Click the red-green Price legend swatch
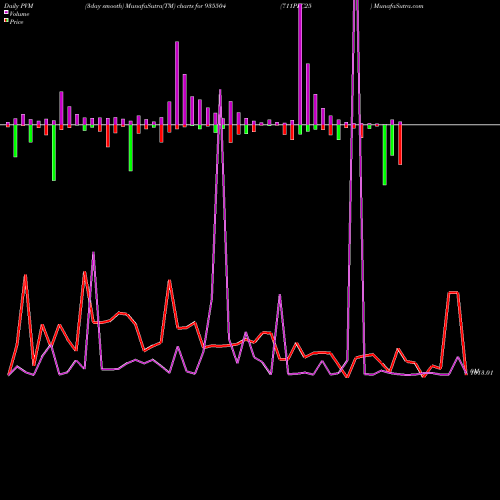This screenshot has height=500, width=500. [x=6, y=20]
